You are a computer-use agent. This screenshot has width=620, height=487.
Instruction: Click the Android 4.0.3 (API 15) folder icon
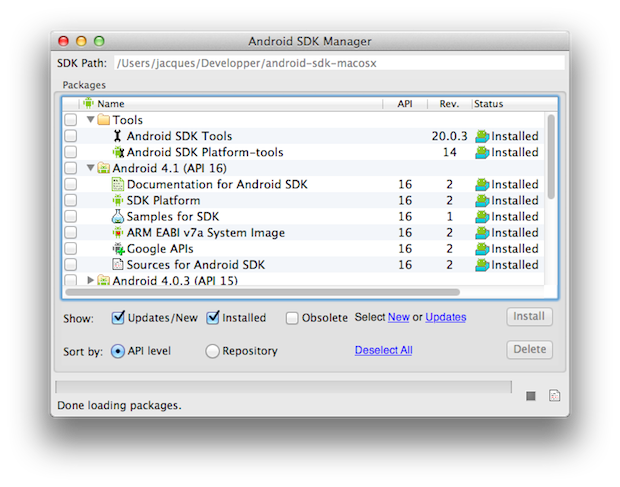[x=103, y=280]
